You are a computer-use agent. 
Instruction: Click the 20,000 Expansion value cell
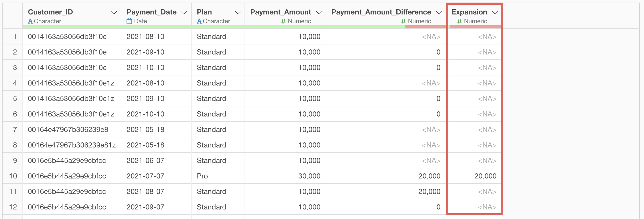pos(485,176)
